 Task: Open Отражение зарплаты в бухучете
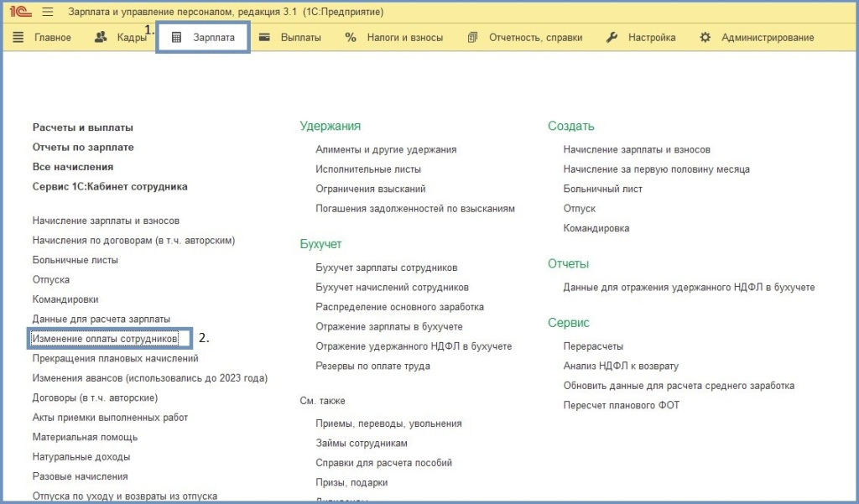click(x=389, y=326)
